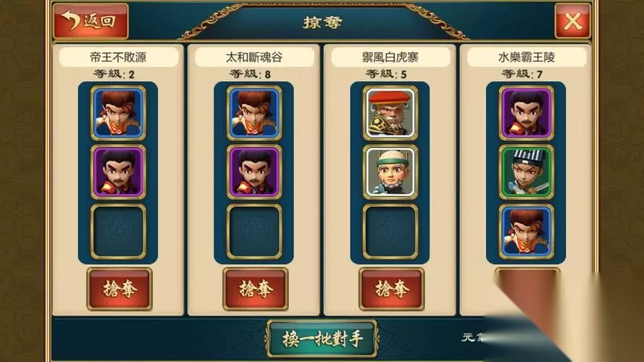Click 搶奪 under 太和斷魂谷
Screen dimensions: 644x362
(255, 289)
